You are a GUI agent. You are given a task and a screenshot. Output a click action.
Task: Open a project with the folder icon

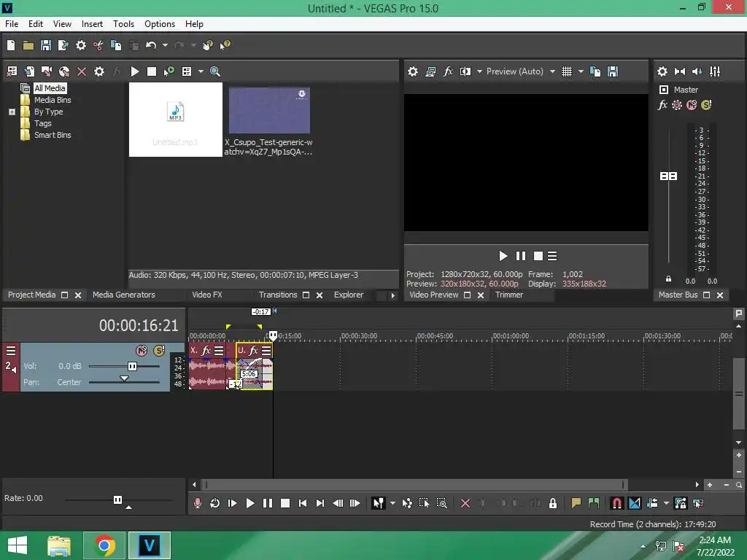[28, 45]
